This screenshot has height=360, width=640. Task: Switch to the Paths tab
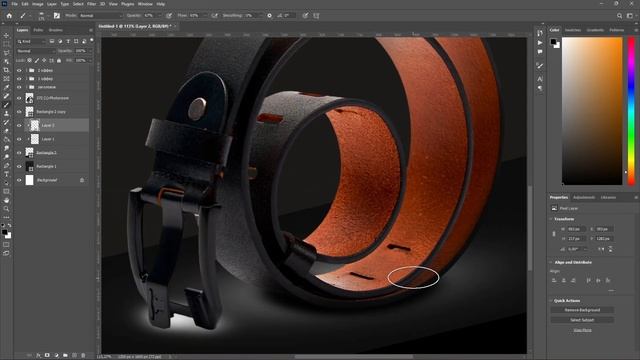click(x=38, y=30)
